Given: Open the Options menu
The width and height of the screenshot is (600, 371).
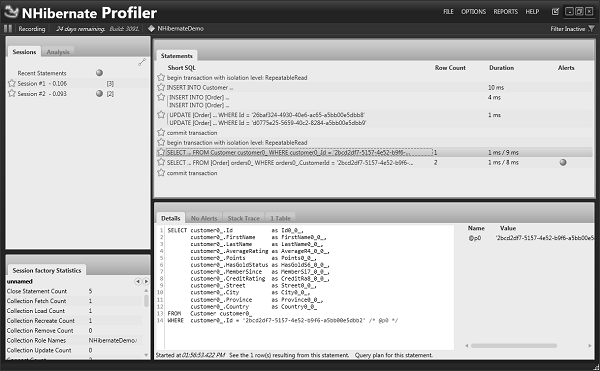Looking at the screenshot, I should pyautogui.click(x=473, y=11).
